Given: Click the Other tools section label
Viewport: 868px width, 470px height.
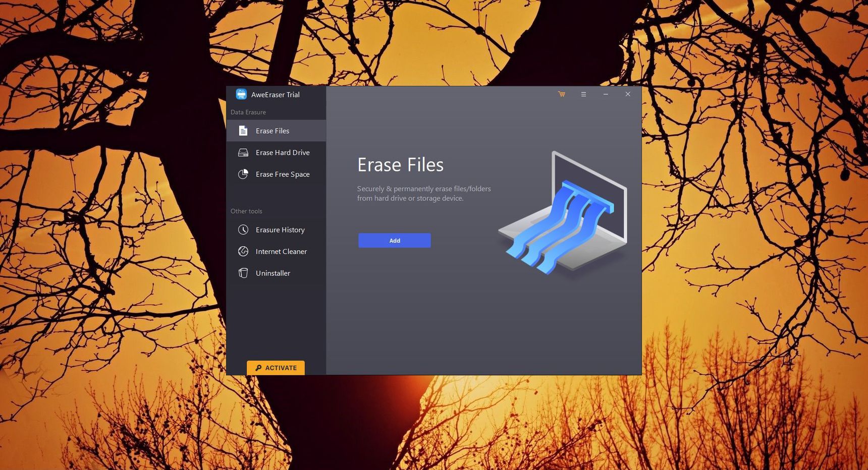Looking at the screenshot, I should (x=246, y=211).
